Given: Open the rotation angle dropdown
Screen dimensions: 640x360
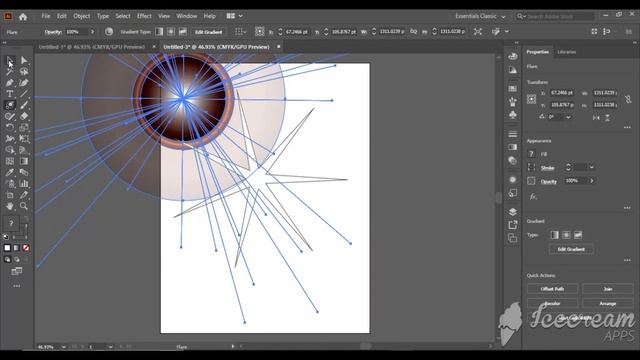Looking at the screenshot, I should [x=568, y=117].
